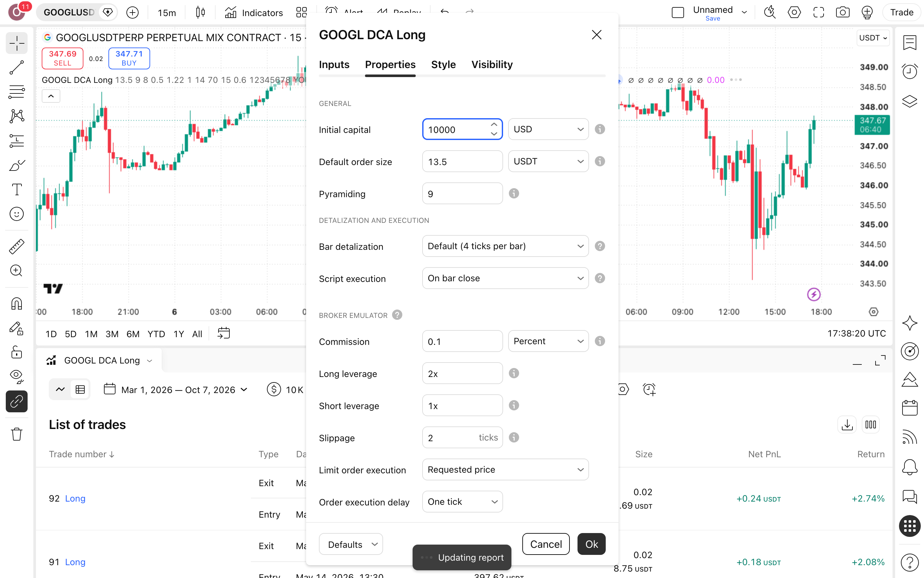Open the watchlist panel icon
Viewport: 924px width, 578px height.
(x=910, y=42)
